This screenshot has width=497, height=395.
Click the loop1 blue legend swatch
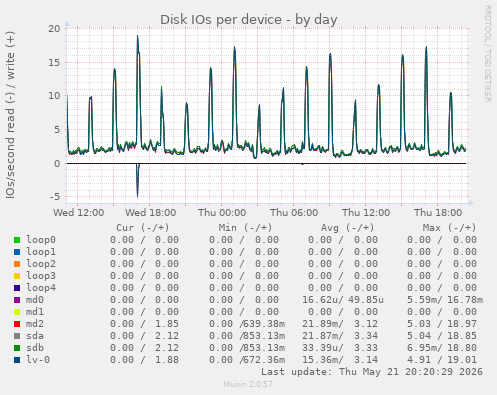click(17, 252)
